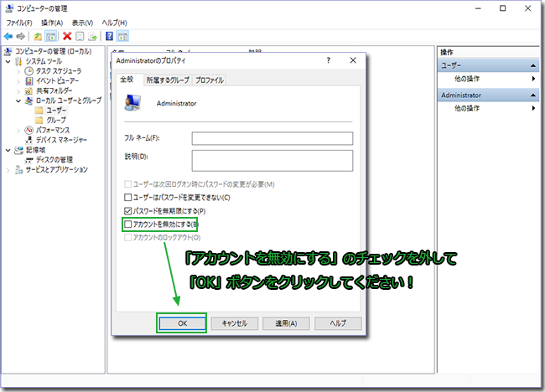Click the 共有フォルダー icon
Image resolution: width=545 pixels, height=392 pixels.
click(29, 91)
